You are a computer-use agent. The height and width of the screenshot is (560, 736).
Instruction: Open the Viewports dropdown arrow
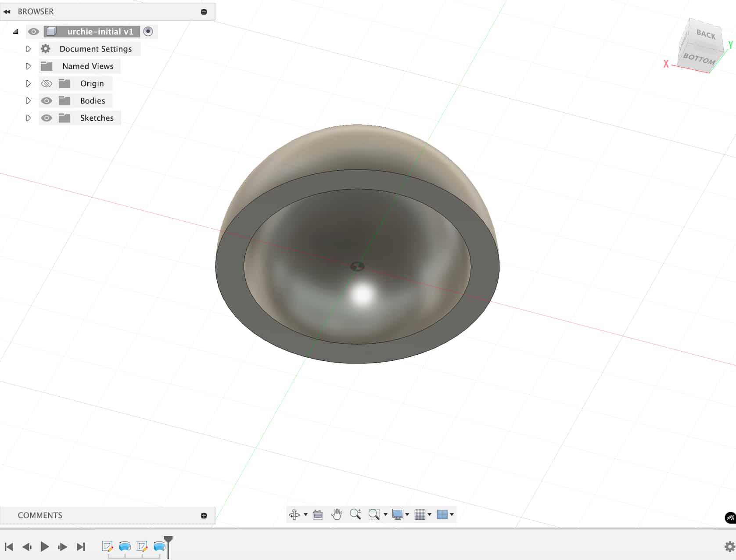tap(452, 514)
